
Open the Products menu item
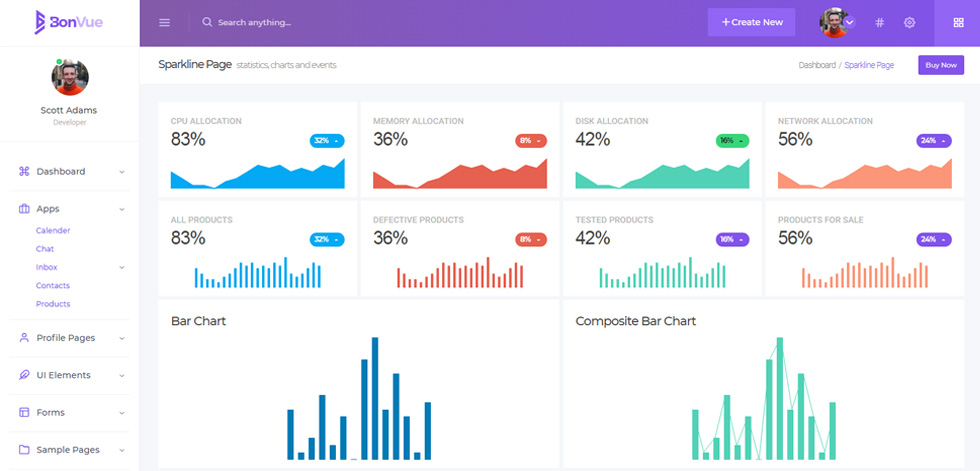pos(53,304)
